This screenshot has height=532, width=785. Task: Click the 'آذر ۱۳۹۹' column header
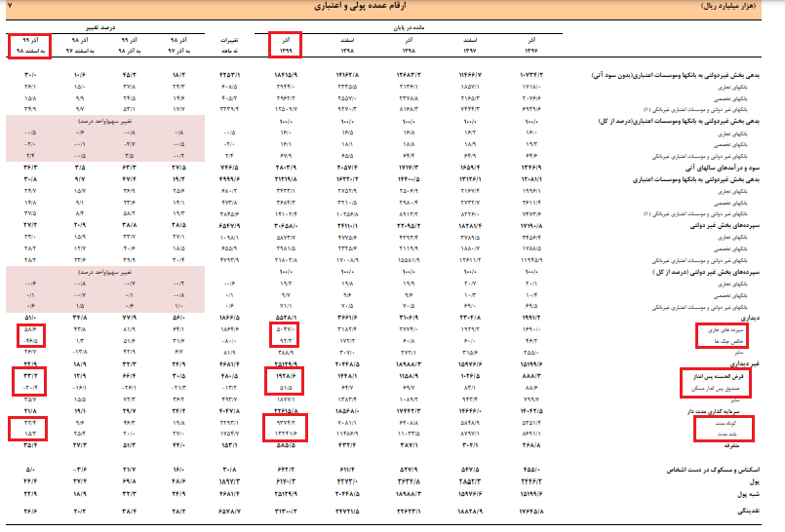(283, 44)
